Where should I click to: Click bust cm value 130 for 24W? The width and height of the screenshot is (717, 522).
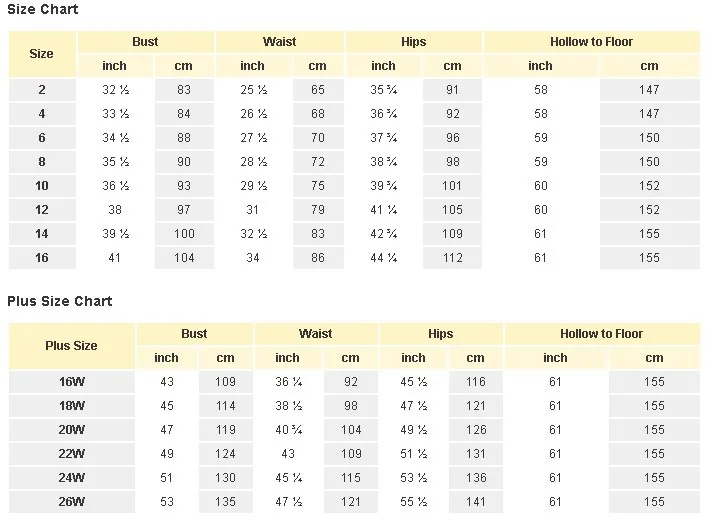pyautogui.click(x=225, y=478)
